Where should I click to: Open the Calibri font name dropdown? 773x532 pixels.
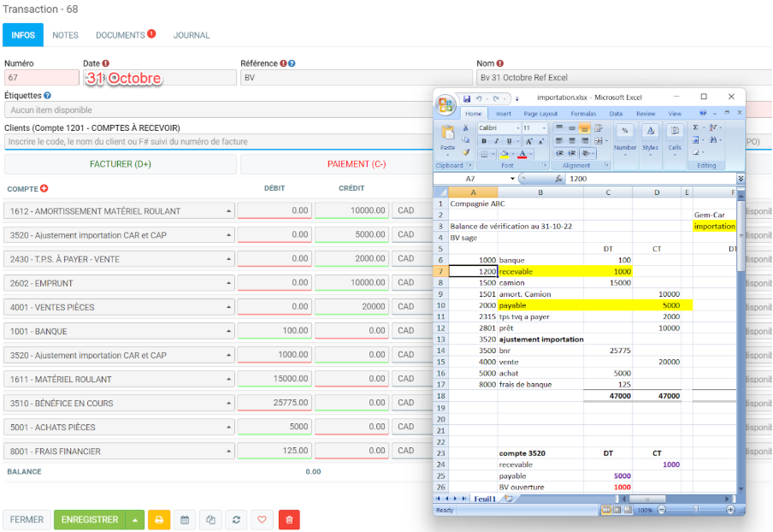click(x=516, y=128)
